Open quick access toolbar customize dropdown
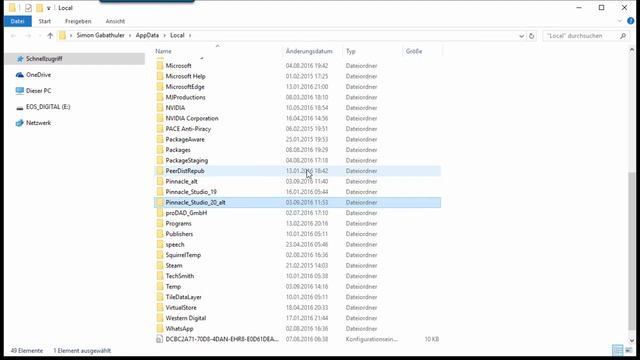 49,8
